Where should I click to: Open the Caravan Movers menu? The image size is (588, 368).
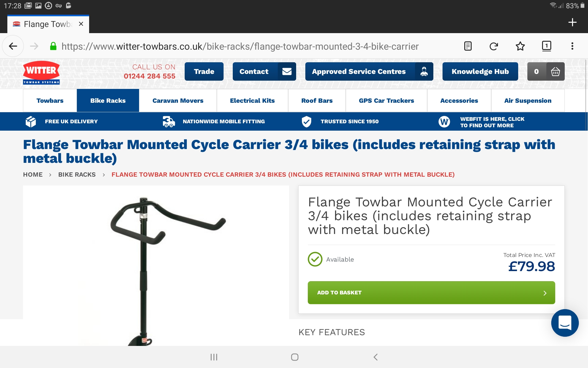click(x=178, y=101)
